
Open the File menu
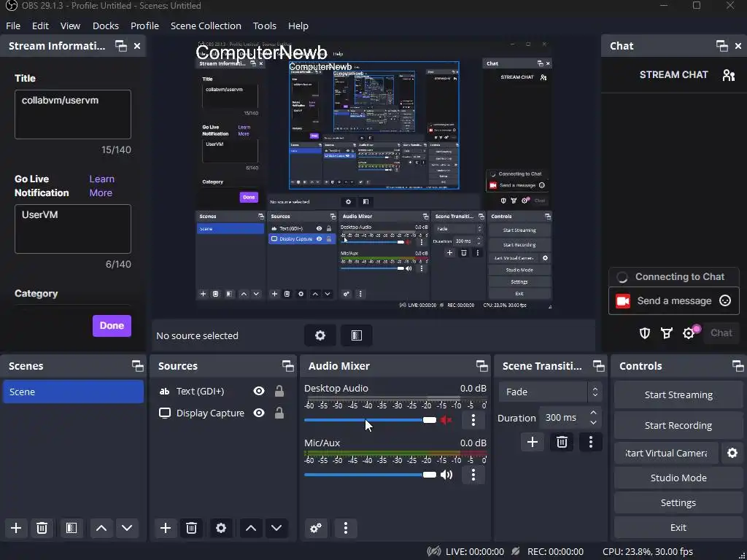tap(13, 26)
